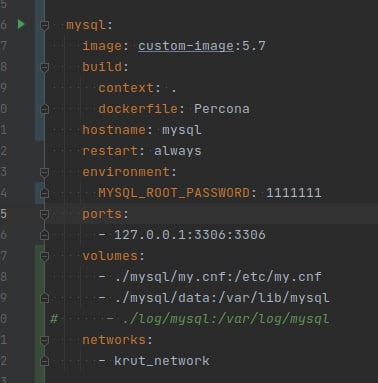Click the MYSQL_ROOT_PASSWORD key

174,193
